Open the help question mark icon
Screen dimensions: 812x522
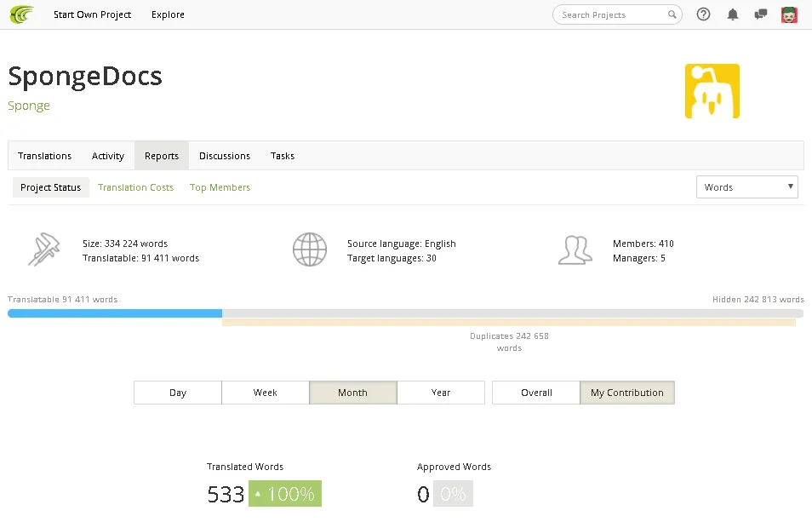[x=703, y=14]
